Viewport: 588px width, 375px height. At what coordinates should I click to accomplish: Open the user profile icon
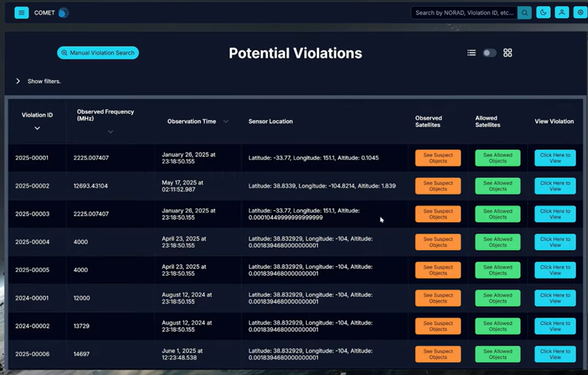coord(561,13)
